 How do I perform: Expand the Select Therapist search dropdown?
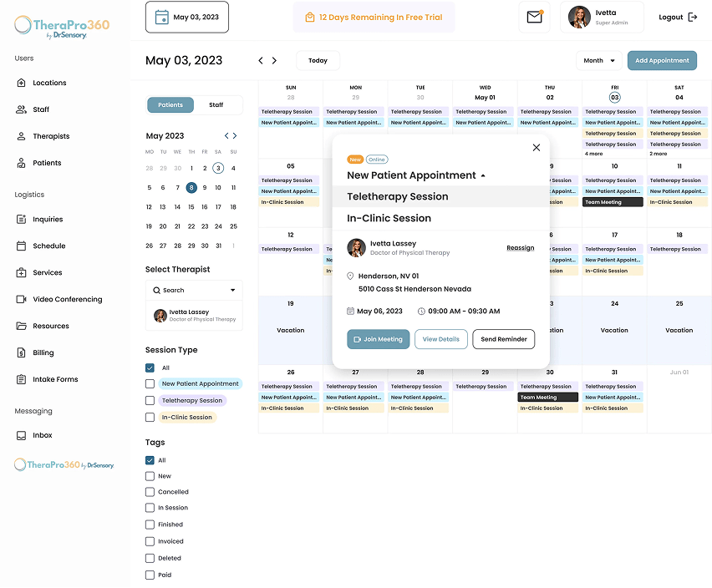194,291
